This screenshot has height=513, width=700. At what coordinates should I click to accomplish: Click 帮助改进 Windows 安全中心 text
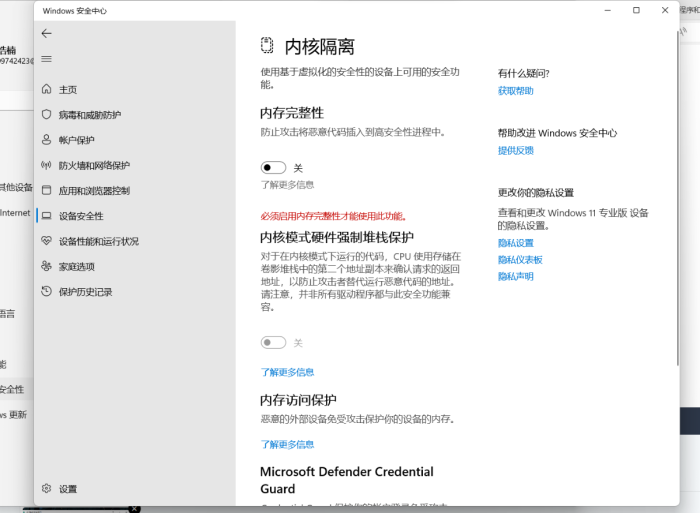coord(557,133)
